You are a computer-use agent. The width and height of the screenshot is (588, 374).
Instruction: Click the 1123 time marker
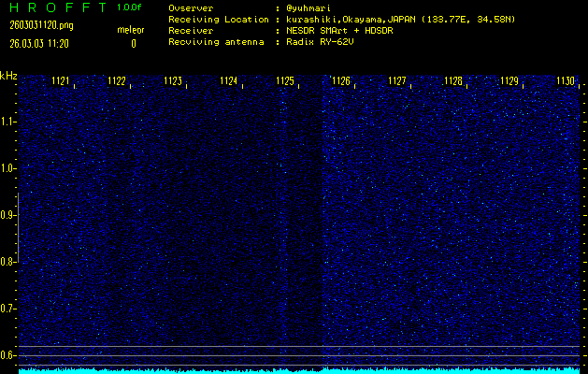pyautogui.click(x=173, y=81)
